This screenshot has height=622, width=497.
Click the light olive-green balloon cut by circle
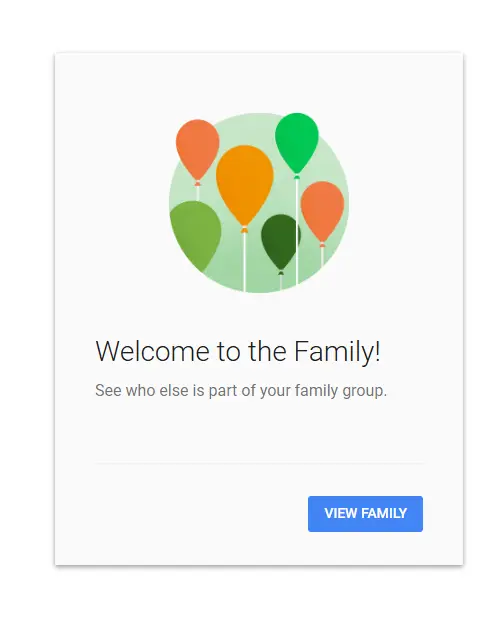point(195,235)
